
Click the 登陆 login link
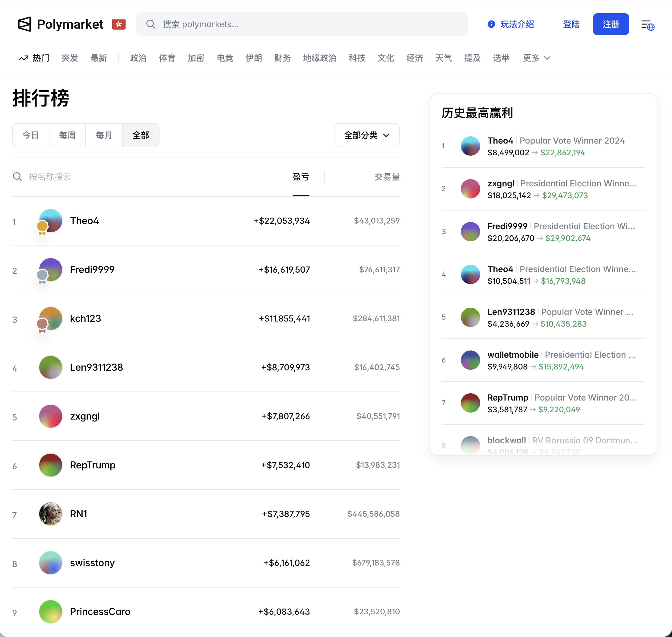[571, 24]
